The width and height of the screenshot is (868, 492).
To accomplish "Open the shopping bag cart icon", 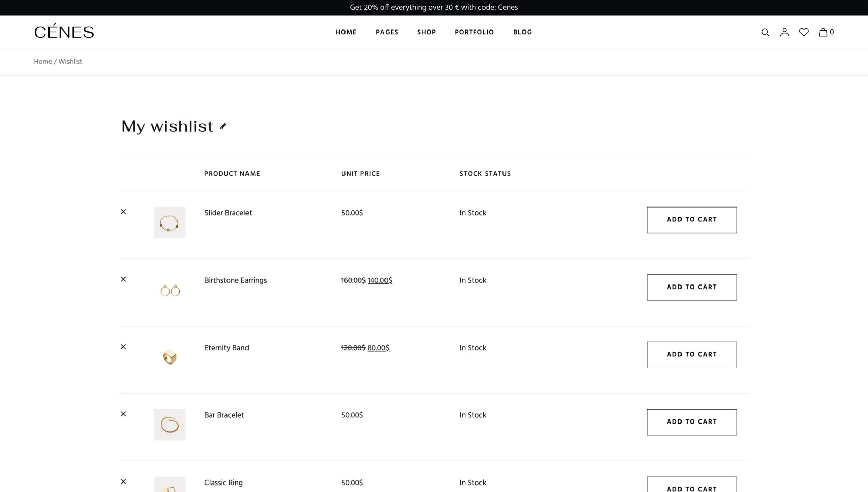I will pyautogui.click(x=823, y=32).
